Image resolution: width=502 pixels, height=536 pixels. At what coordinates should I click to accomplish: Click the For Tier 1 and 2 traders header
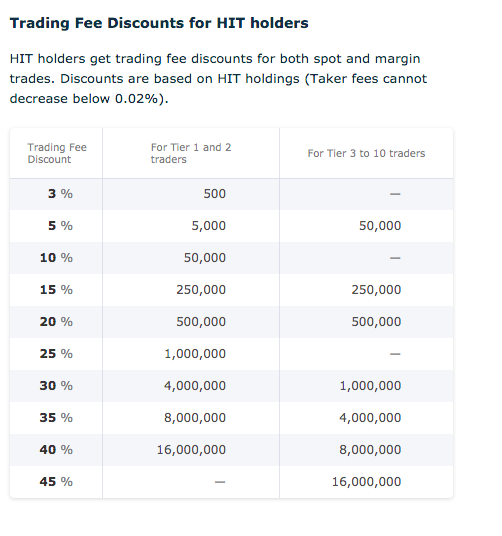coord(191,153)
